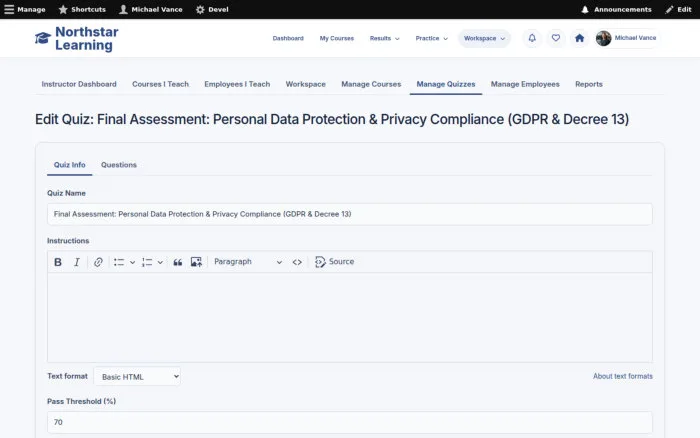Open the notifications bell icon
The height and width of the screenshot is (438, 700).
click(x=532, y=38)
